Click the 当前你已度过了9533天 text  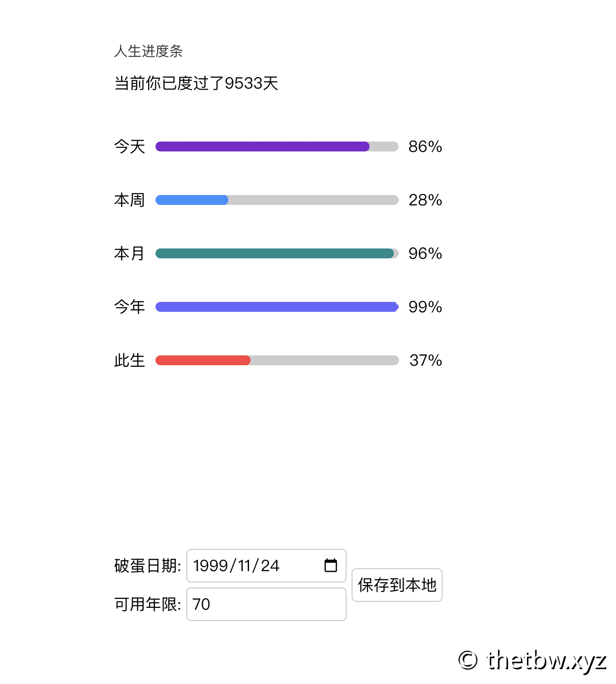click(196, 83)
